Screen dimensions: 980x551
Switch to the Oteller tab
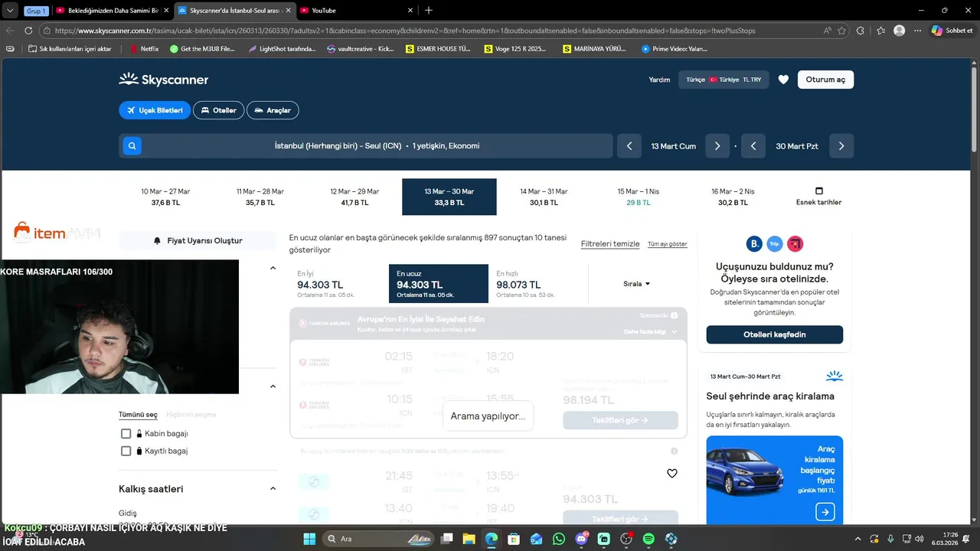pos(218,110)
